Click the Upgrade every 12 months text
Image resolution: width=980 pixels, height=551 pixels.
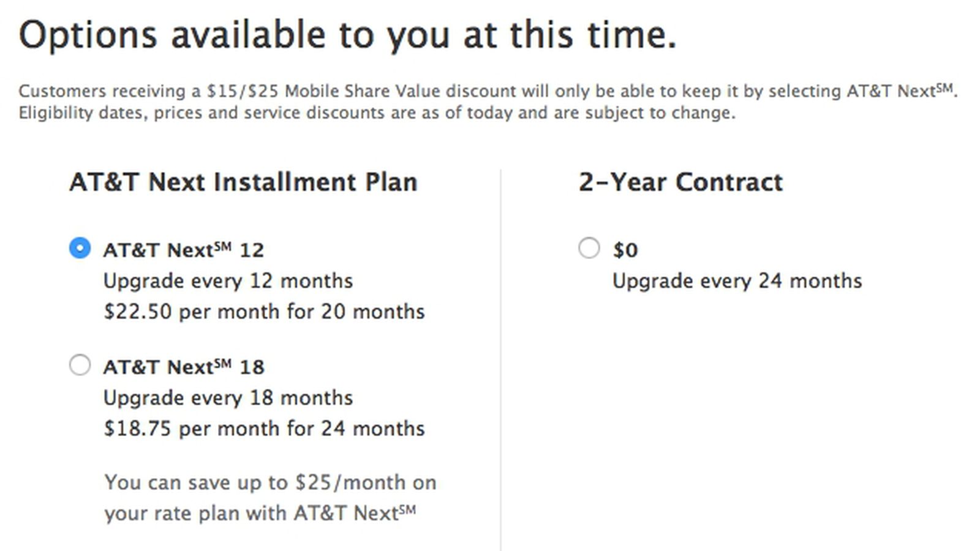tap(228, 281)
